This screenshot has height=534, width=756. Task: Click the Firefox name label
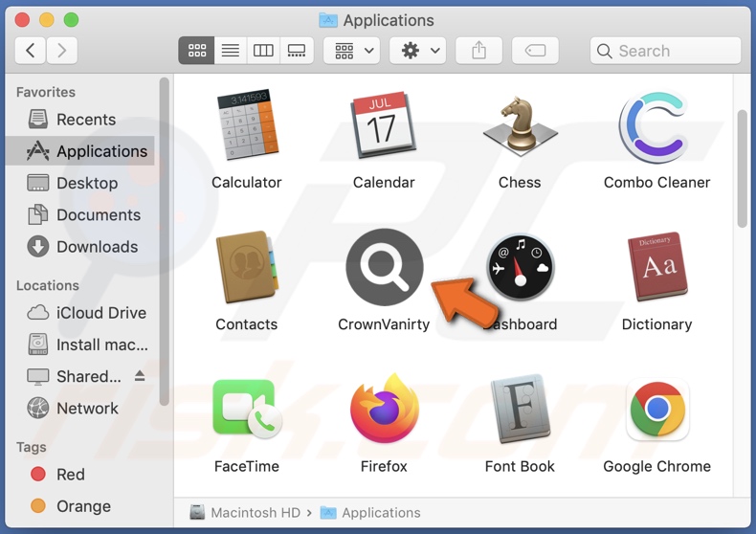pyautogui.click(x=384, y=466)
